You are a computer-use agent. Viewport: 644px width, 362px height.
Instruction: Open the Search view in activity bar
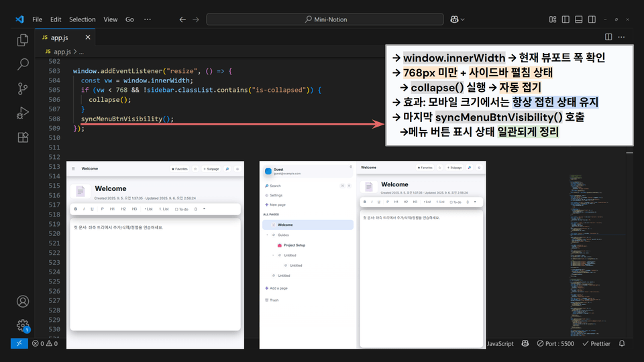(x=23, y=64)
